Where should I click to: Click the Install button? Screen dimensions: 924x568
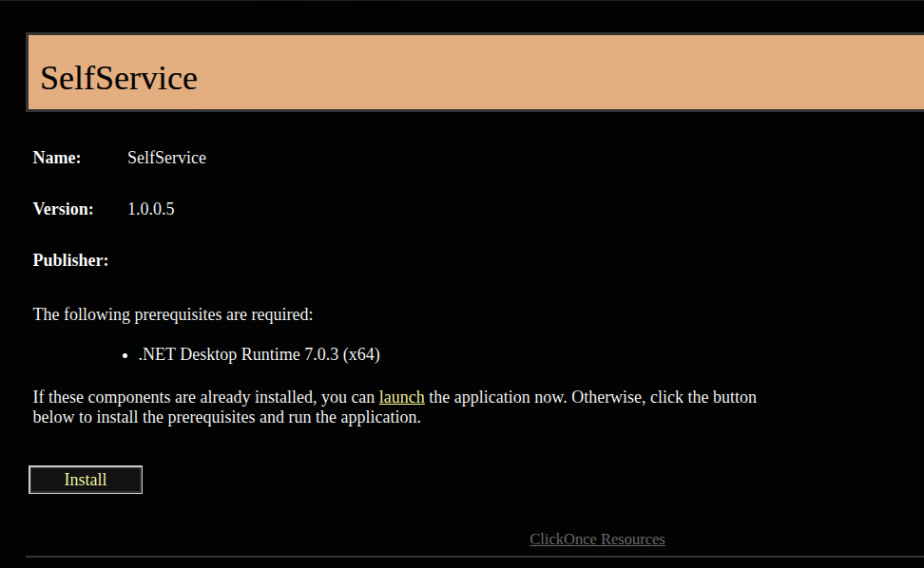pos(86,480)
